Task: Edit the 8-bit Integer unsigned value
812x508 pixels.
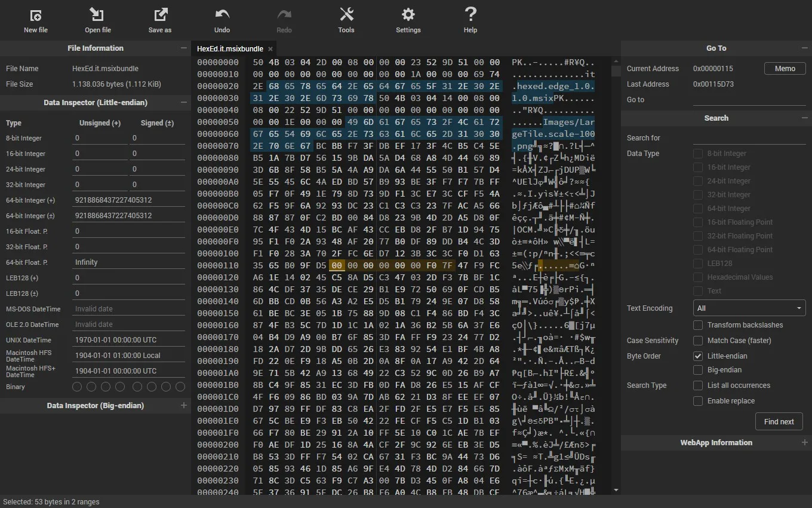Action: click(x=100, y=138)
